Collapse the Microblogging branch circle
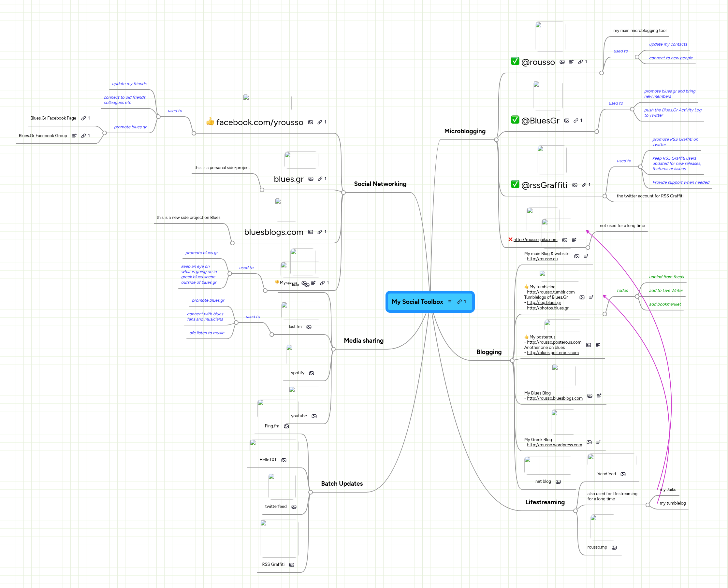Viewport: 728px width, 588px height. click(x=496, y=139)
